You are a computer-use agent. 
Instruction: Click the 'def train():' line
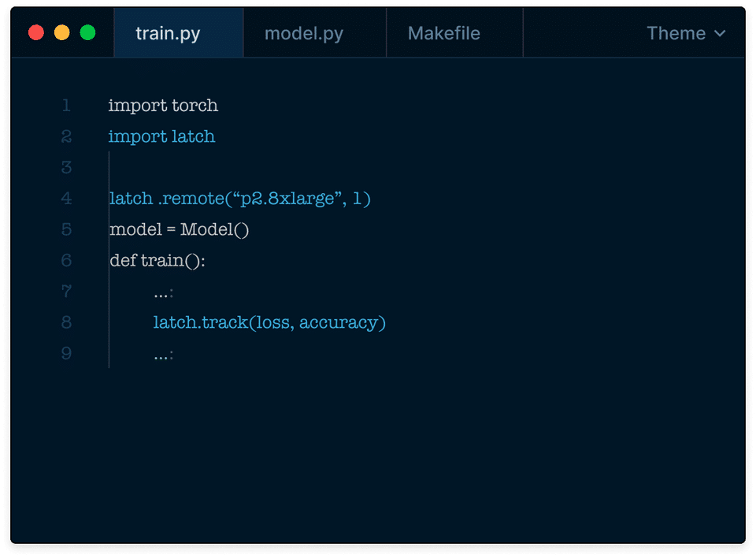tap(157, 261)
